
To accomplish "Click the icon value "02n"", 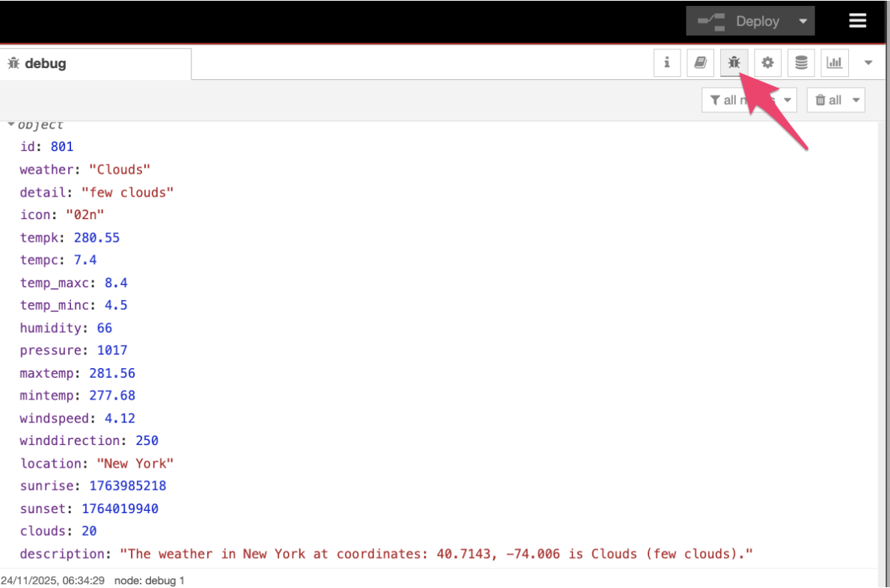I will (x=85, y=215).
